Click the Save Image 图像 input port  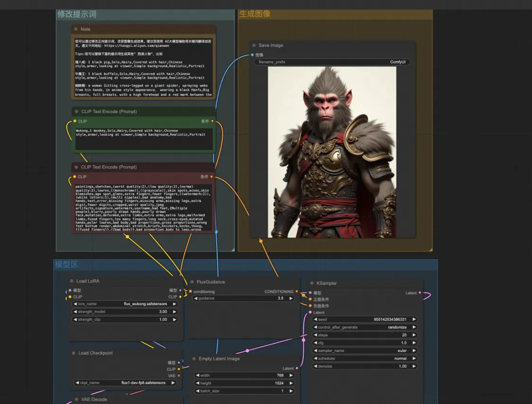[252, 55]
